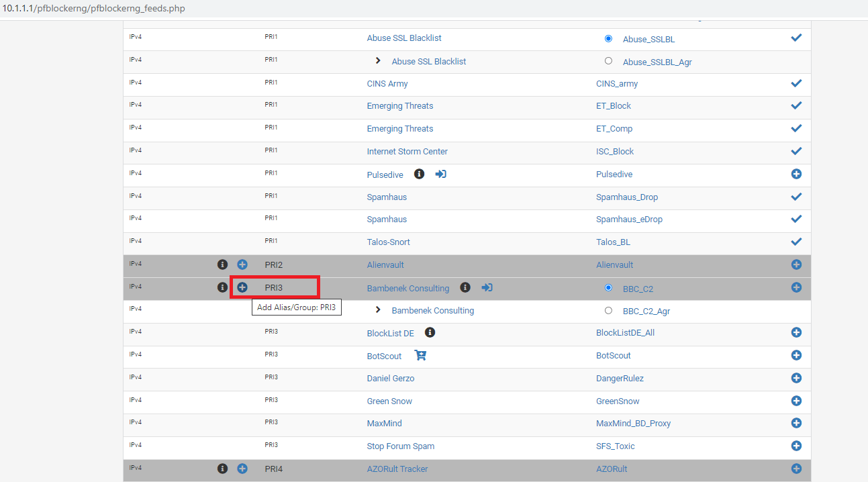Choose the BBC_C2_Agr radio button
The height and width of the screenshot is (482, 868).
(608, 310)
